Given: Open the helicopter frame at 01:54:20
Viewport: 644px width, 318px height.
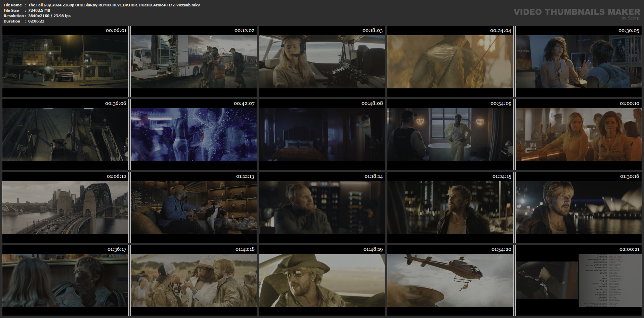Looking at the screenshot, I should [450, 280].
